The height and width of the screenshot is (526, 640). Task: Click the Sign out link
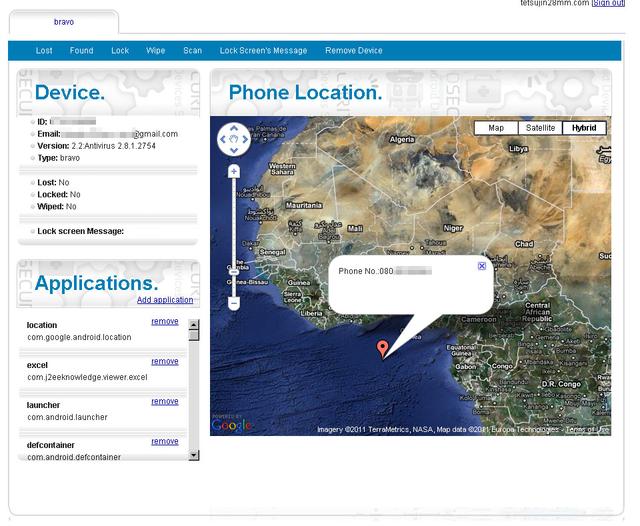(607, 4)
